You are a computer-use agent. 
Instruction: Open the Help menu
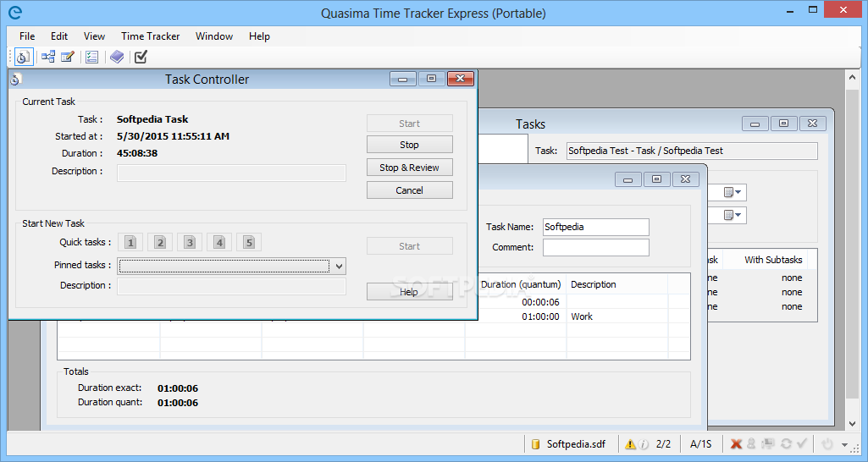[259, 36]
